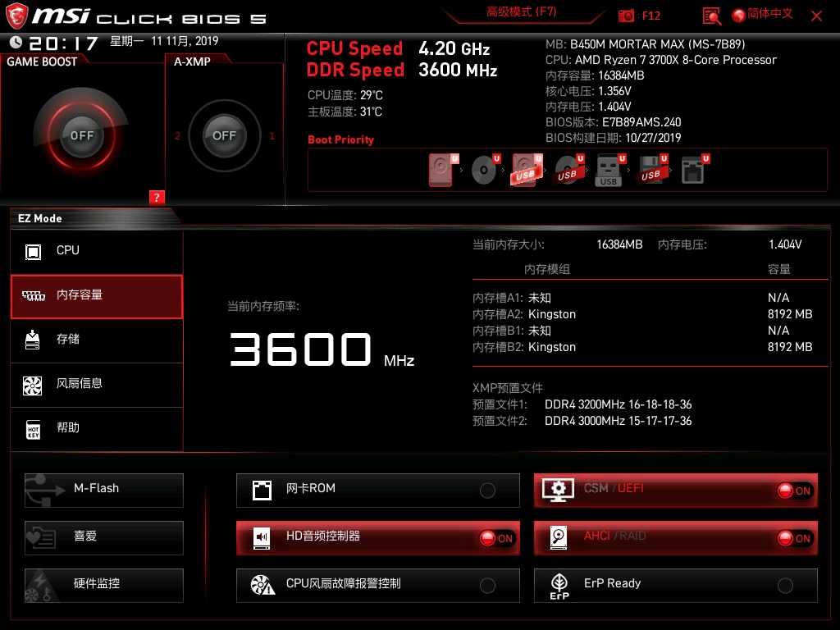Click 内存槽B2 Kingston row

click(642, 347)
